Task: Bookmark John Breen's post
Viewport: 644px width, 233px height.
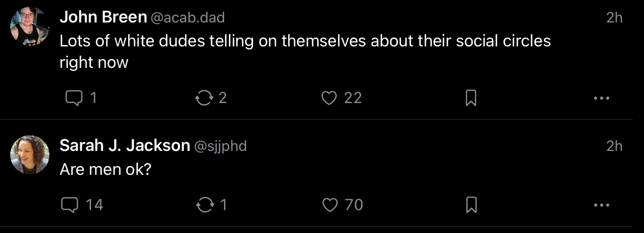Action: click(x=470, y=98)
